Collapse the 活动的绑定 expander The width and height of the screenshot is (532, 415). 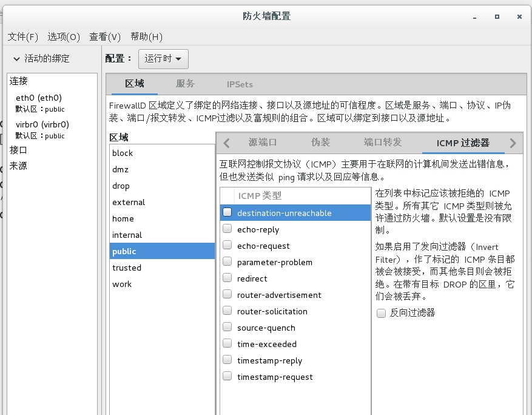tap(16, 59)
